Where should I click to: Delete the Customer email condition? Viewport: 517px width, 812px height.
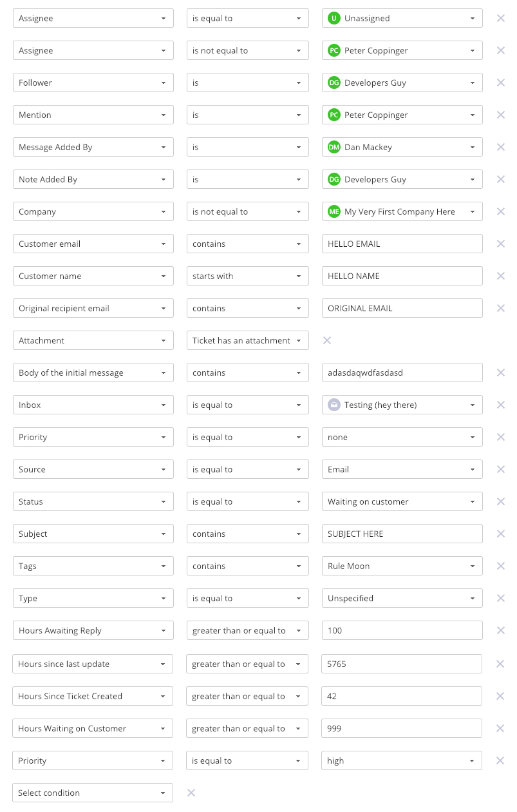tap(500, 244)
